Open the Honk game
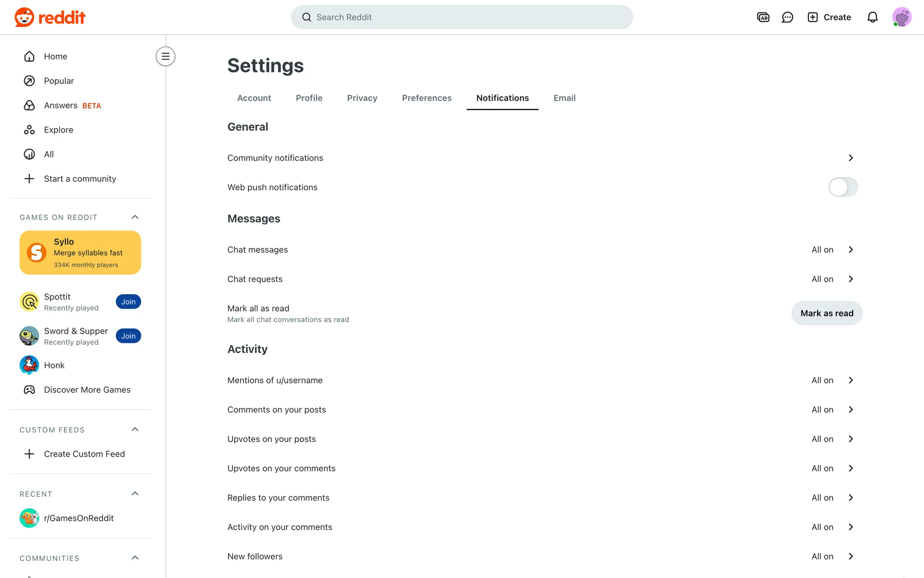The image size is (924, 578). click(x=54, y=365)
